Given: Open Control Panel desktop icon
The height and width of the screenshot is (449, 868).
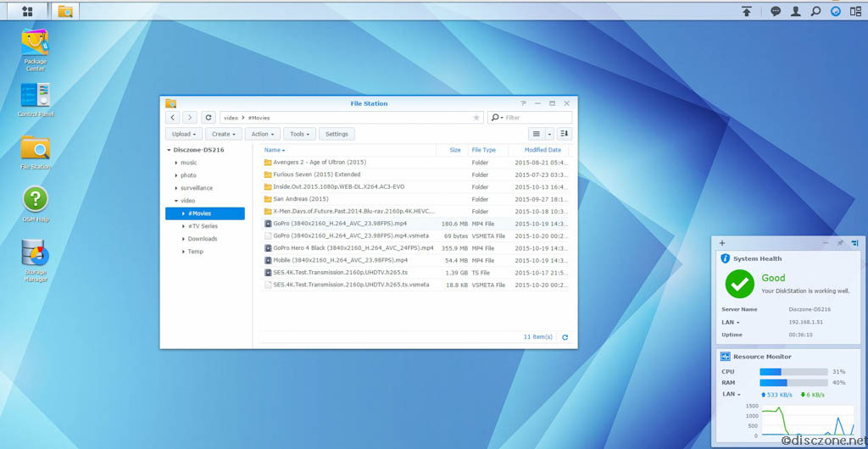Looking at the screenshot, I should pos(35,99).
